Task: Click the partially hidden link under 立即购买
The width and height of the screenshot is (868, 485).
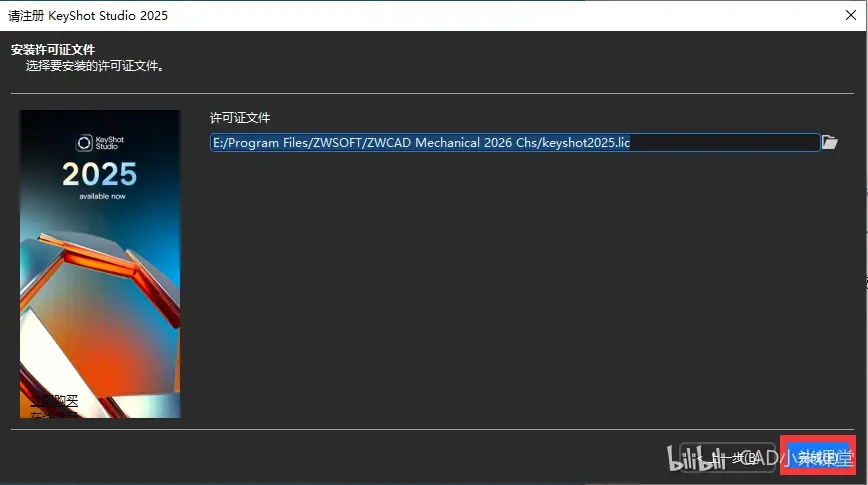Action: click(54, 414)
